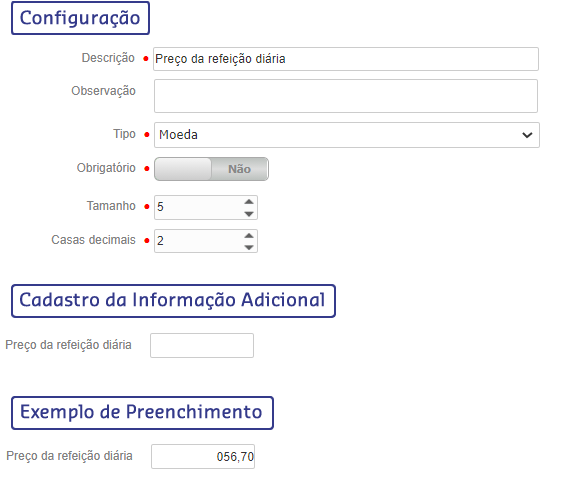Click the empty Preço da refeição diária field
578x485 pixels.
pyautogui.click(x=202, y=345)
